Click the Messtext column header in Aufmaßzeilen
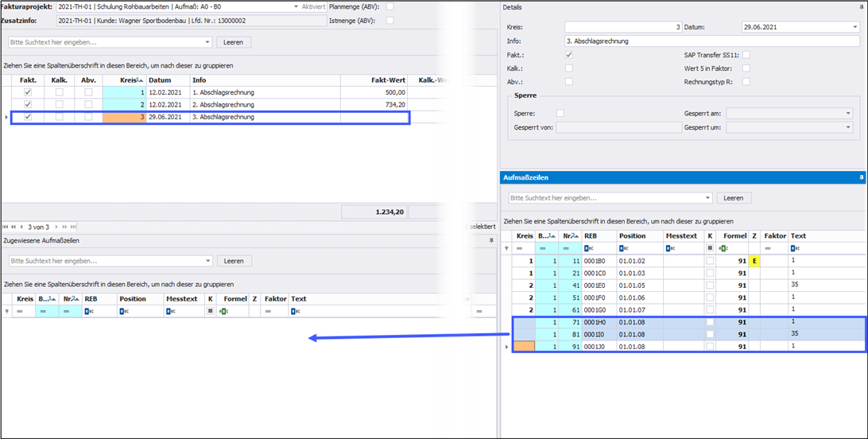 (682, 236)
